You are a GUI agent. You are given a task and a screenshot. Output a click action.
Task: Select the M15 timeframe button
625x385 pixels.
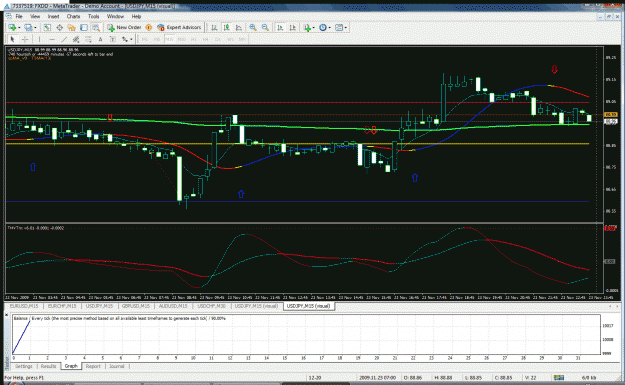[x=169, y=39]
